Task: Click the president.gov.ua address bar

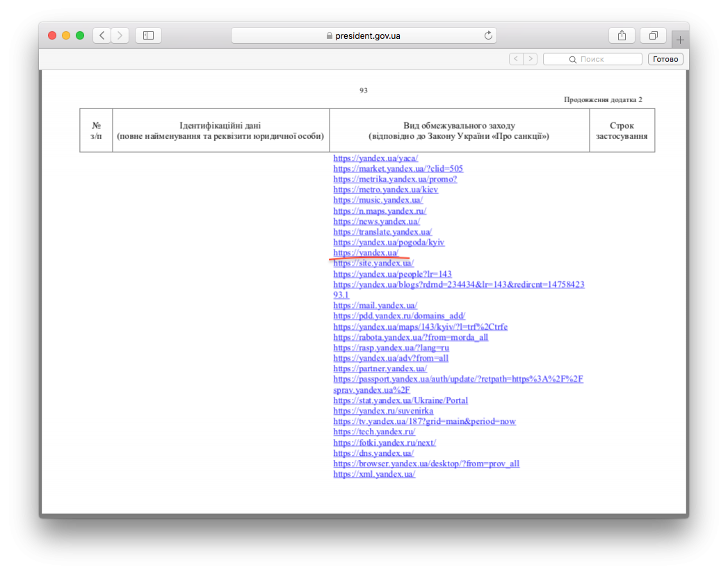Action: (364, 35)
